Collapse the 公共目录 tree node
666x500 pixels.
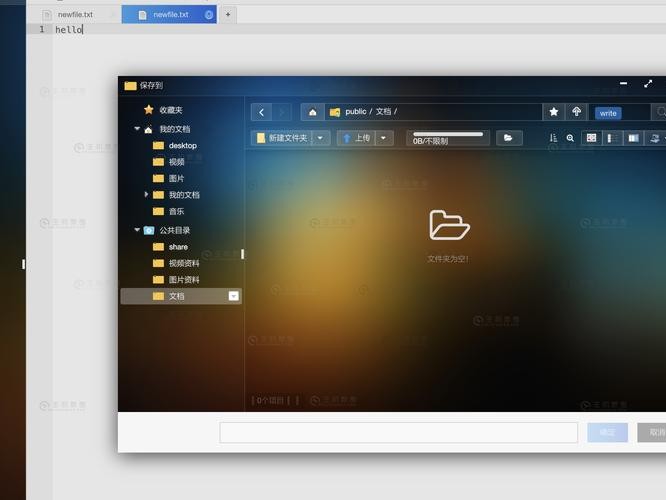pyautogui.click(x=137, y=230)
